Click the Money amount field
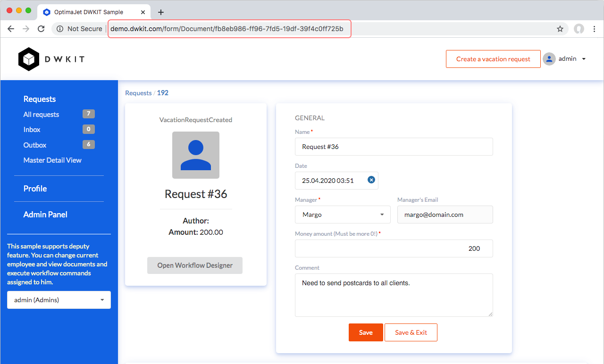The image size is (604, 364). (394, 248)
